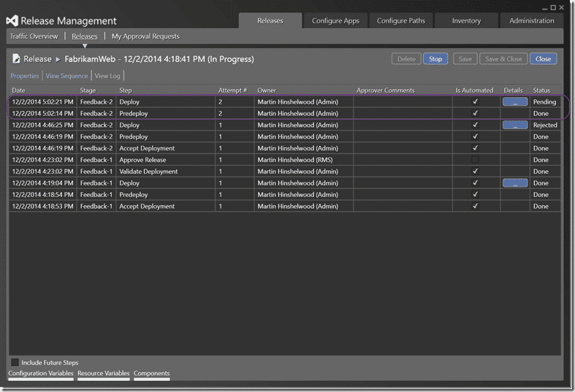Click date 12/2/2014 4:19:04 PM cell
Image resolution: width=575 pixels, height=392 pixels.
click(42, 182)
